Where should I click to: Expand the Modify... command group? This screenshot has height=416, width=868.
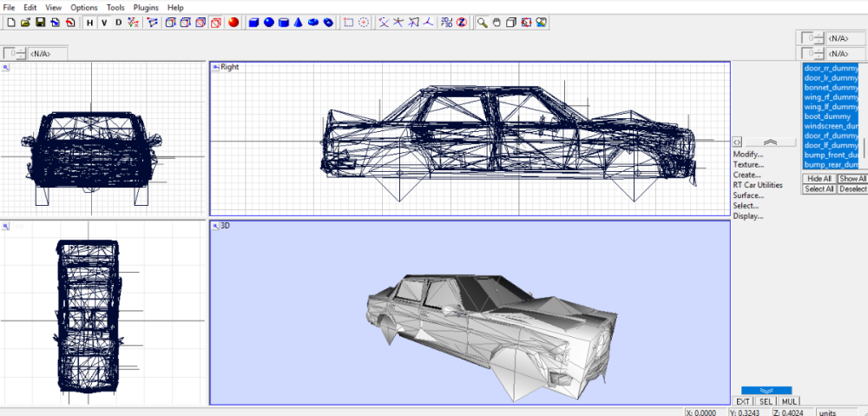pyautogui.click(x=748, y=154)
